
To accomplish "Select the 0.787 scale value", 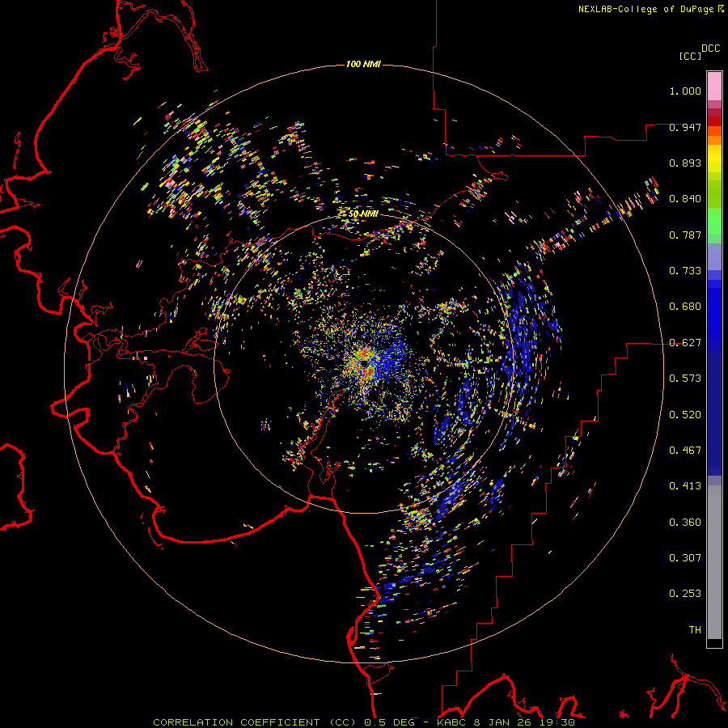I will (685, 235).
